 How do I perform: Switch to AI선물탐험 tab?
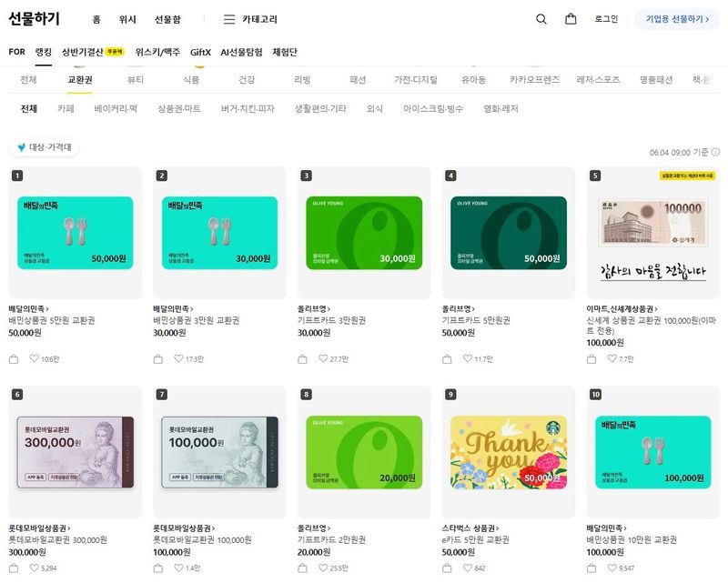click(241, 52)
